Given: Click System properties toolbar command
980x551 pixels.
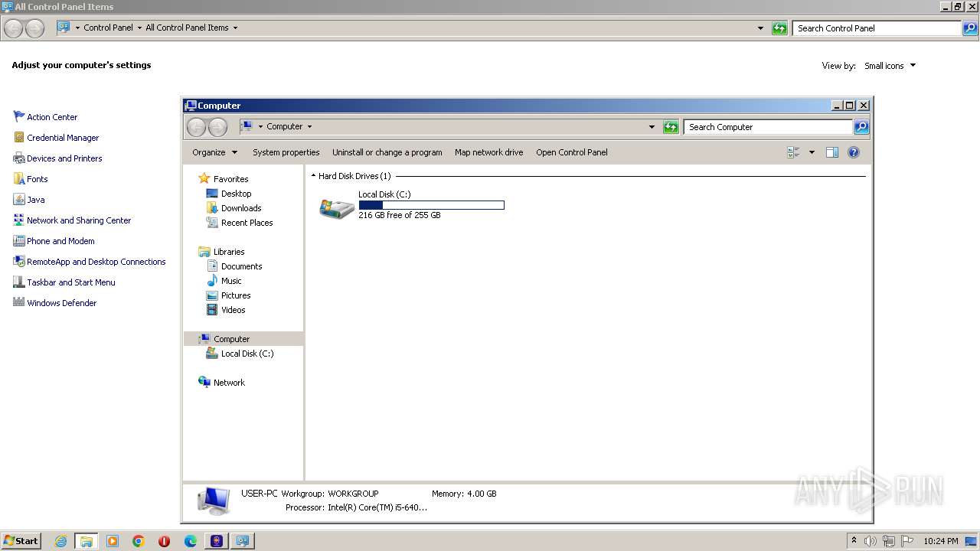Looking at the screenshot, I should coord(286,152).
